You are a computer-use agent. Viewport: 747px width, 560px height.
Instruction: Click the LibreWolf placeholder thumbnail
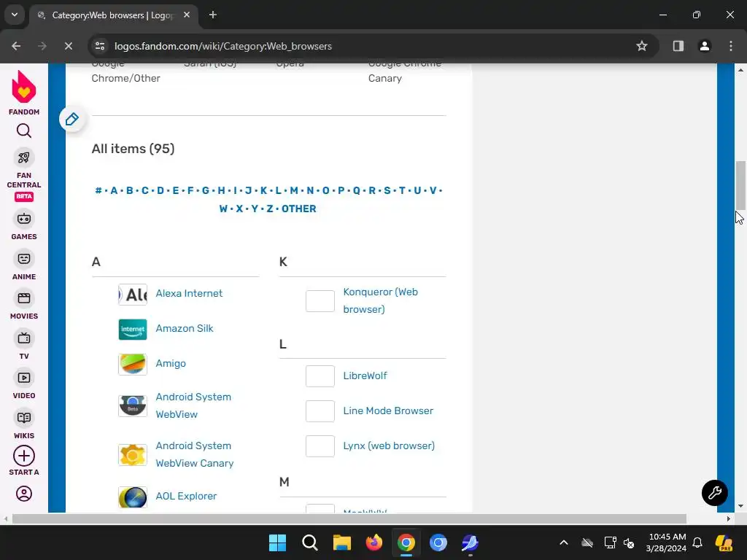pyautogui.click(x=320, y=376)
